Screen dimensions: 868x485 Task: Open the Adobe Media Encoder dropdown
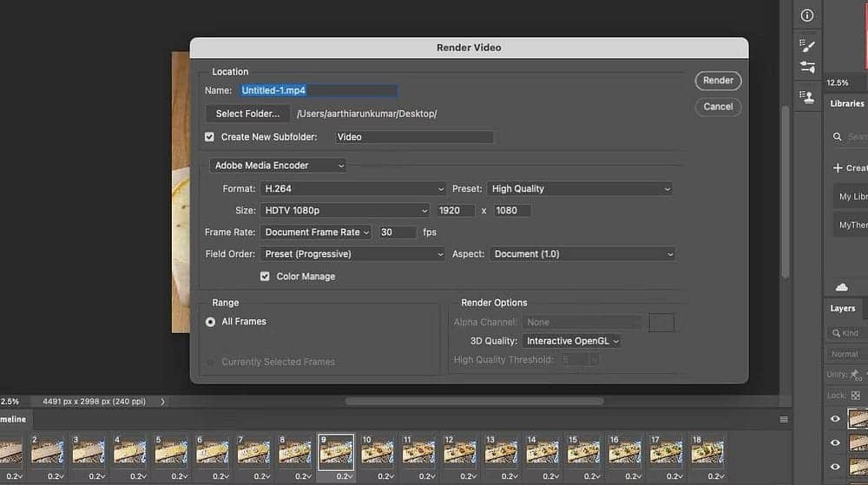279,166
